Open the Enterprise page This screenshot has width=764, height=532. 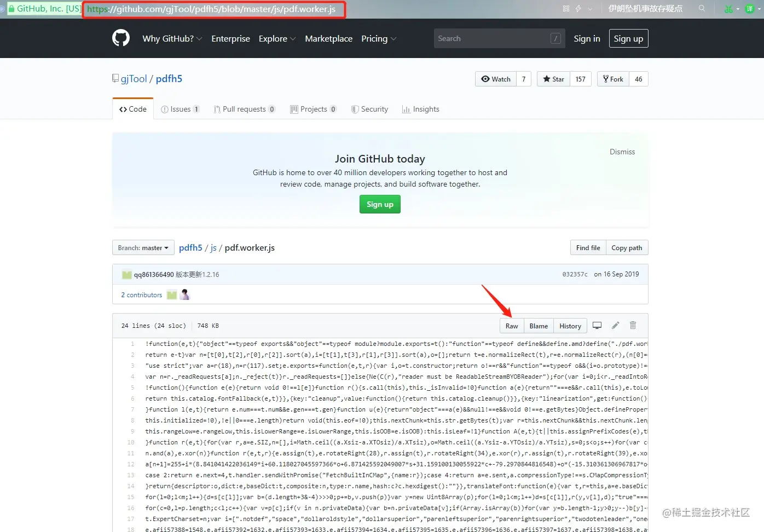[x=230, y=38]
